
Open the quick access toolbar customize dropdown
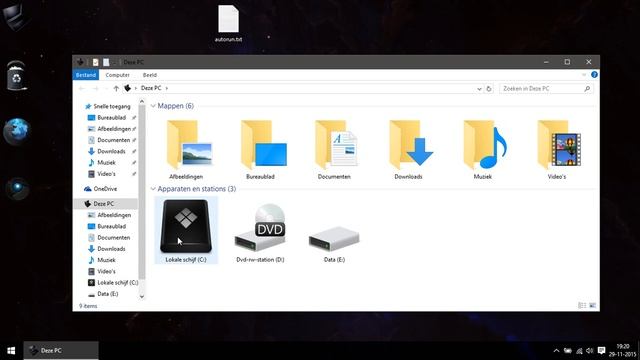coord(115,62)
